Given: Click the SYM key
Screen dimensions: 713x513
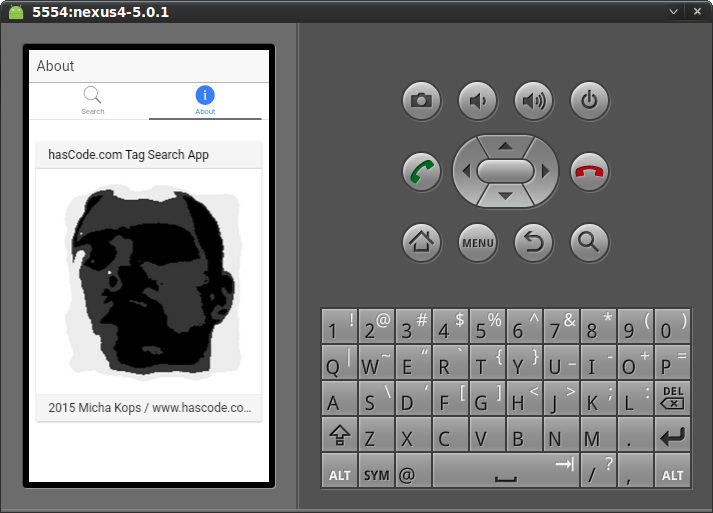Looking at the screenshot, I should (377, 470).
